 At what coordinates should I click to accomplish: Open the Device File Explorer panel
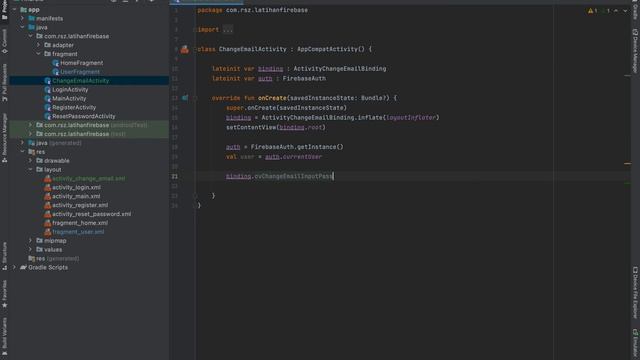click(635, 292)
